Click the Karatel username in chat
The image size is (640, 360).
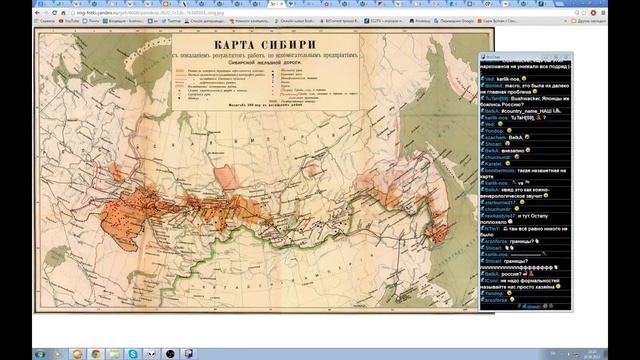(x=493, y=164)
